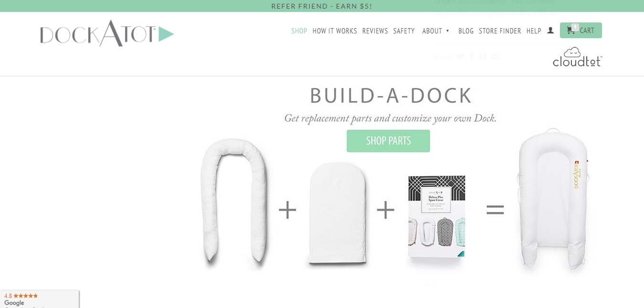
Task: Click the faded Facebook share icon
Action: tap(472, 56)
